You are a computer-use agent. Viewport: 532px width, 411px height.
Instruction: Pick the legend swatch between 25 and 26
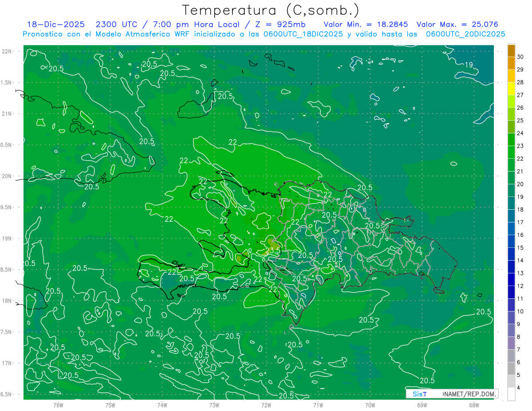511,114
